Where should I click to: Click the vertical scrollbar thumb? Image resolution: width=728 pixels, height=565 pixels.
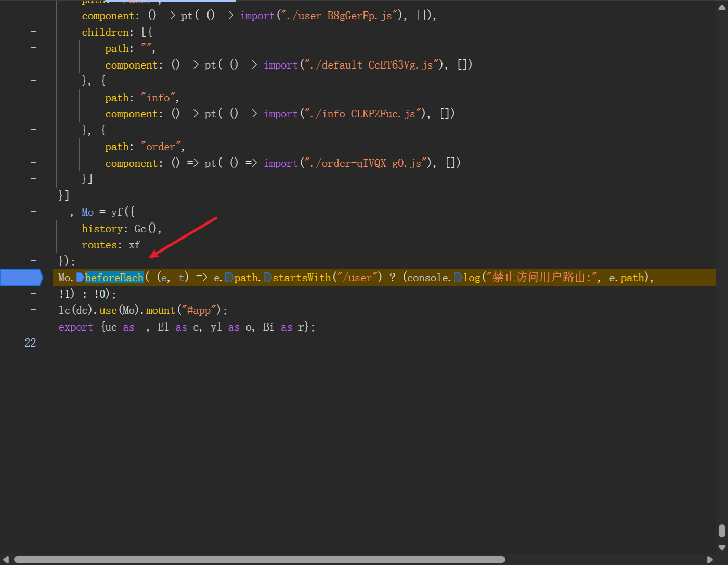722,531
